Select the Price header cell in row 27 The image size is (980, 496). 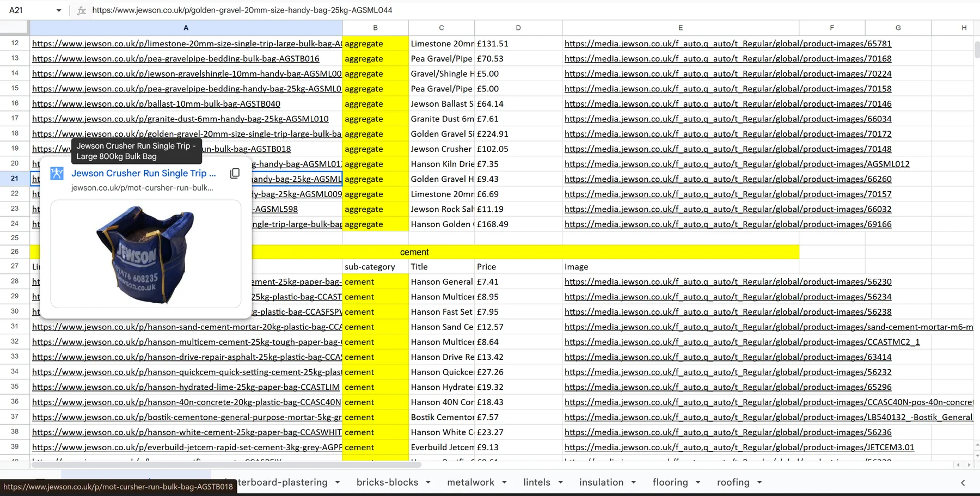pos(518,267)
